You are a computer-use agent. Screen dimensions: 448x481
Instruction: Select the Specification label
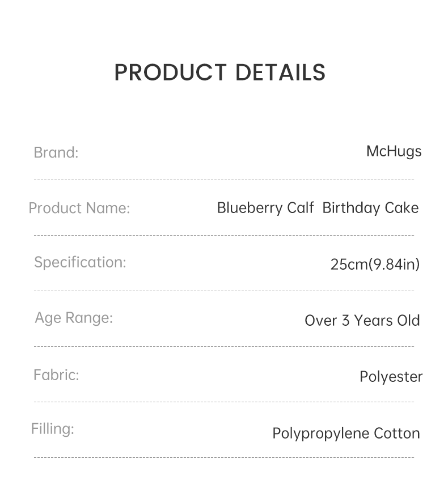[x=80, y=262]
